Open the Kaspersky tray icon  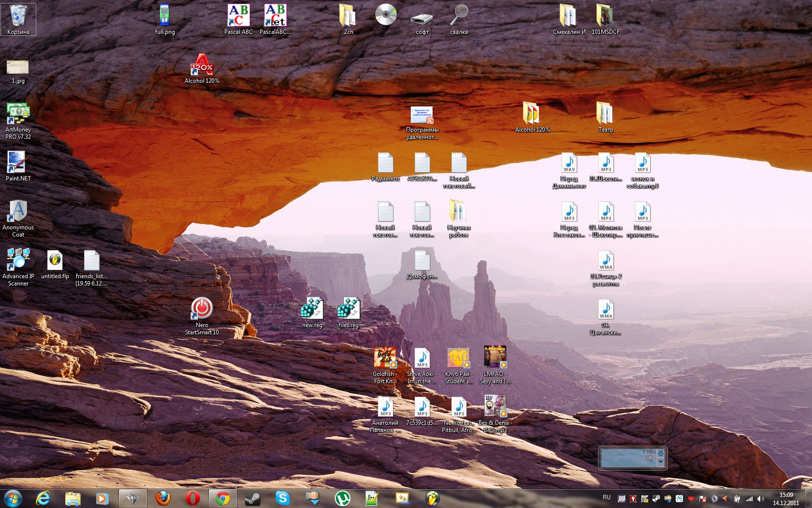coord(645,498)
